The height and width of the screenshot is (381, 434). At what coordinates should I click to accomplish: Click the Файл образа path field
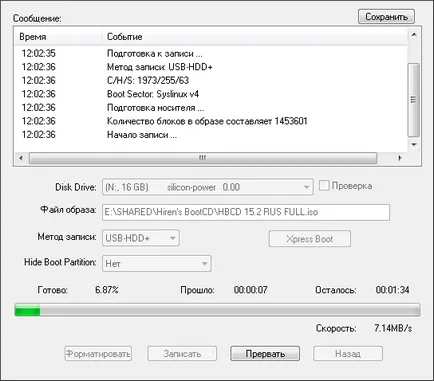coord(246,212)
